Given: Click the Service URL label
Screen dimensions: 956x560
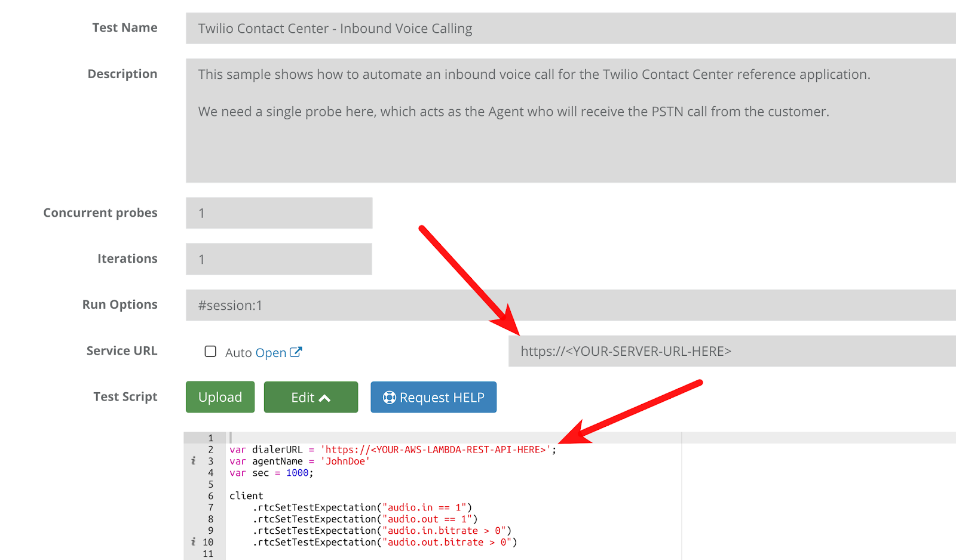Looking at the screenshot, I should tap(122, 350).
